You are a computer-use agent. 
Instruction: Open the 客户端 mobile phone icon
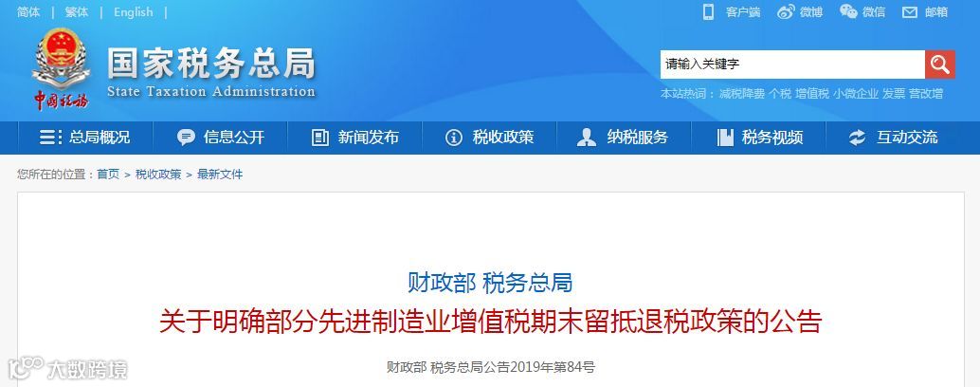[x=708, y=12]
